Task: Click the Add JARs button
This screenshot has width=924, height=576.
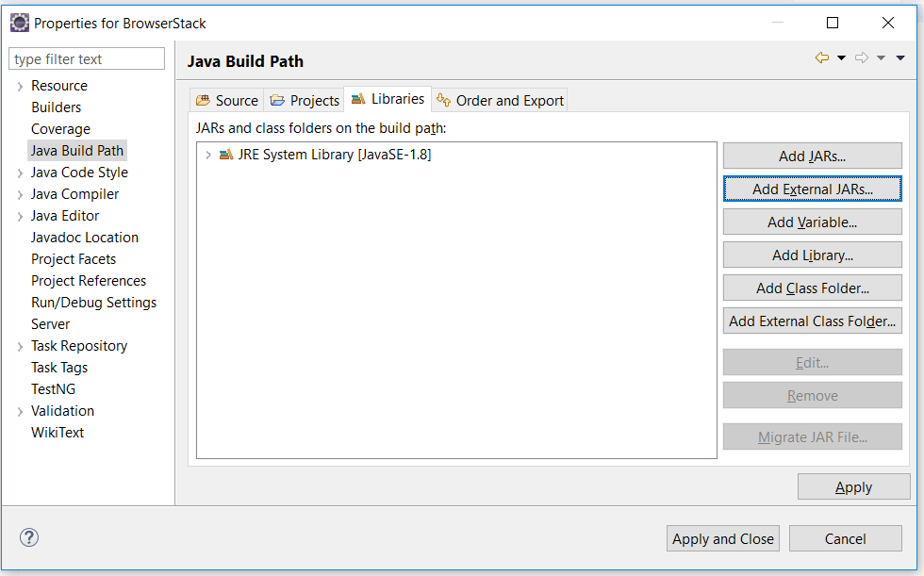Action: (x=812, y=156)
